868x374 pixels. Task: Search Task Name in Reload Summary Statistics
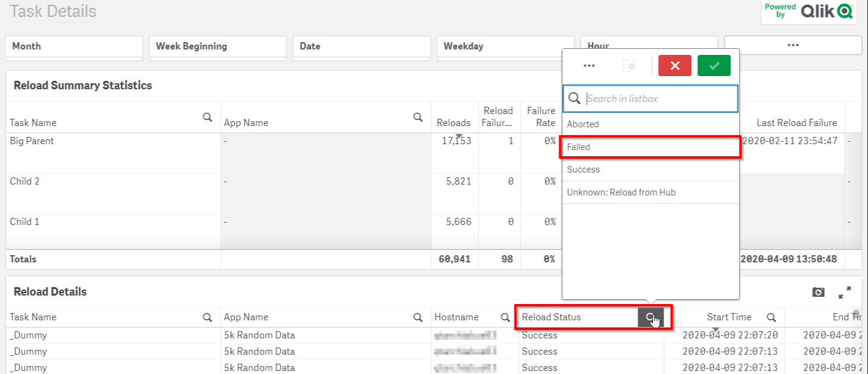coord(207,118)
